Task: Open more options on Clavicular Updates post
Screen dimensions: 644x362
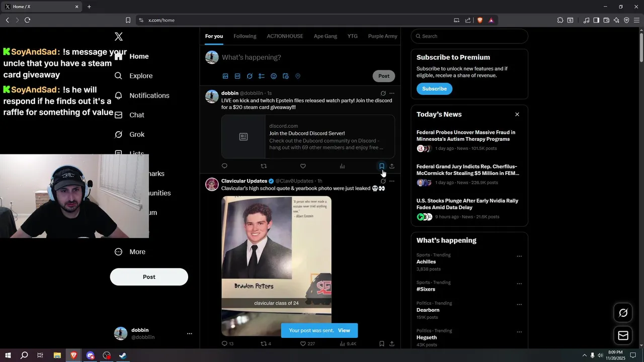Action: pyautogui.click(x=392, y=181)
